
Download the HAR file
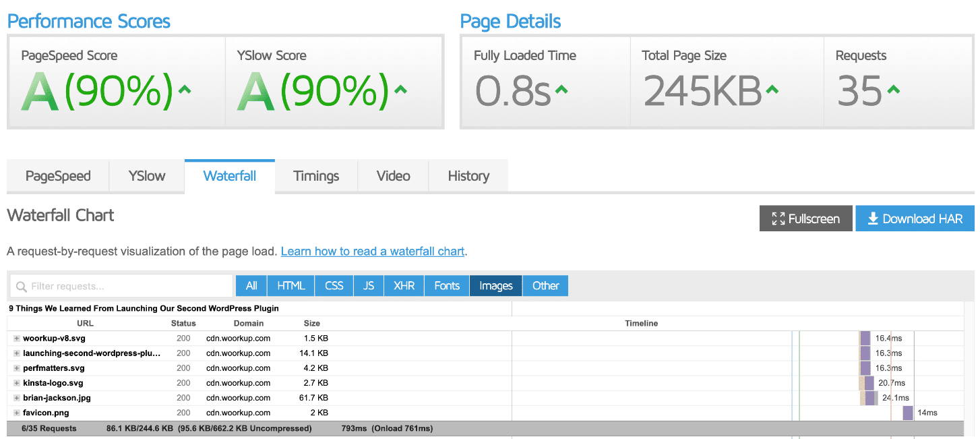click(x=915, y=218)
